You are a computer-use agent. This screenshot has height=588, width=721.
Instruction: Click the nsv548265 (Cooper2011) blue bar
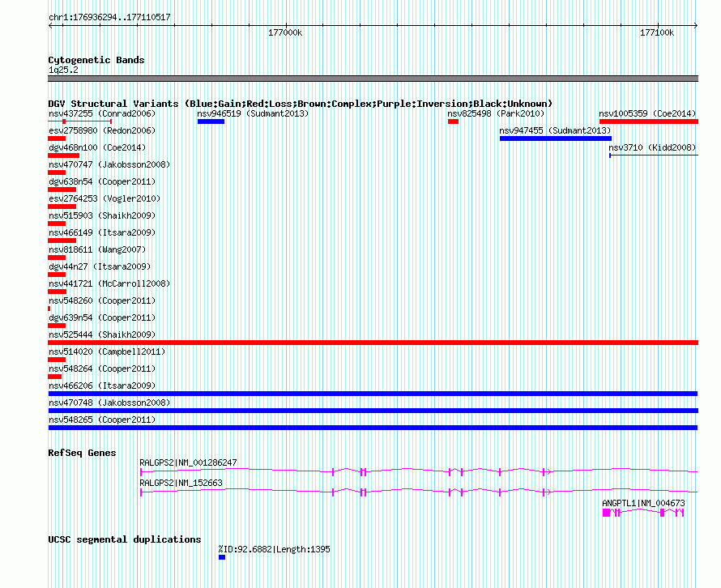pos(373,428)
